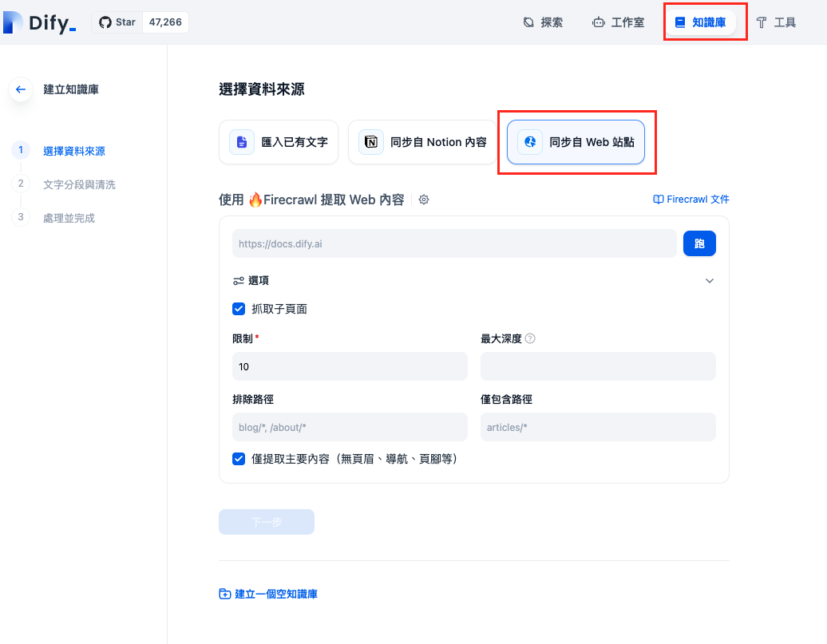Click the https://docs.dify.ai URL input field
Screen dimensions: 827x644
pos(453,243)
